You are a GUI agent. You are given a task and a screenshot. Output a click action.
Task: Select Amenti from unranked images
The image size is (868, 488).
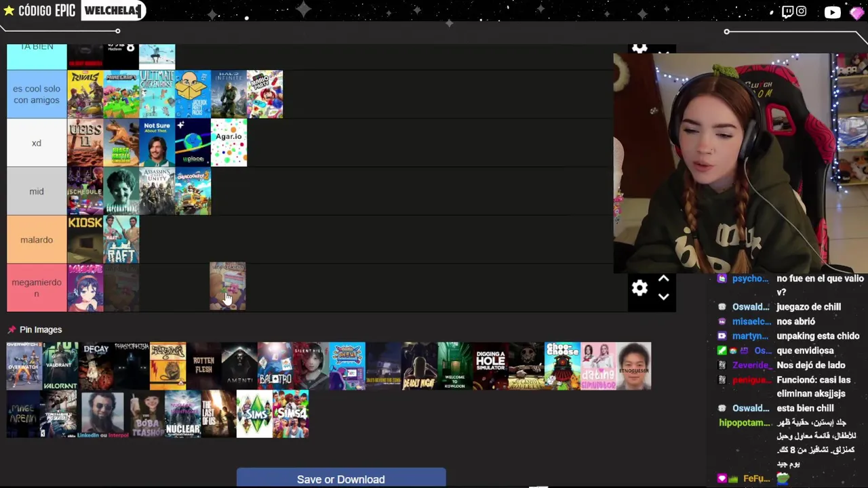(x=239, y=366)
